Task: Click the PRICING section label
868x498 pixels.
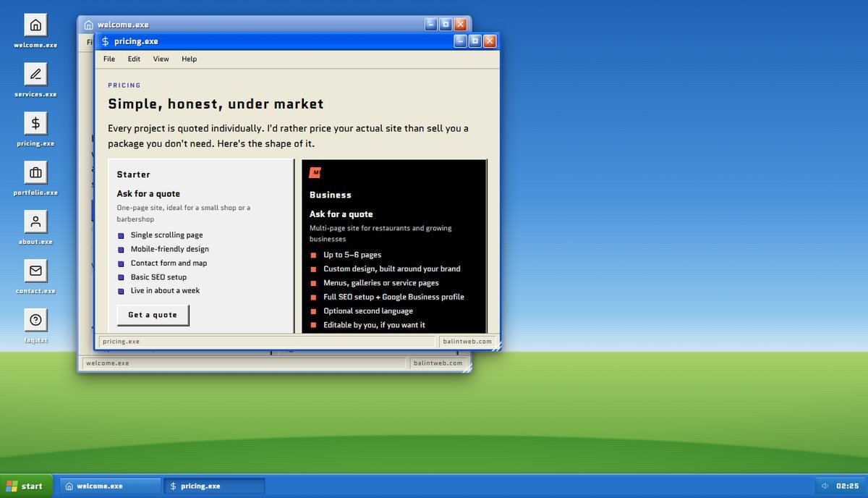Action: point(124,85)
